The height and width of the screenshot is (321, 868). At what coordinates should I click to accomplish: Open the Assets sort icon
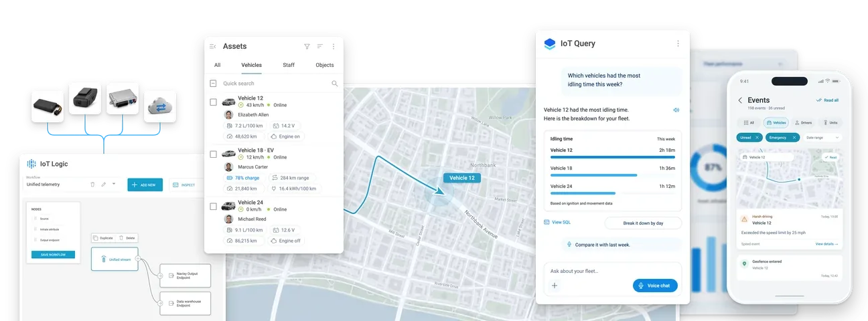320,46
